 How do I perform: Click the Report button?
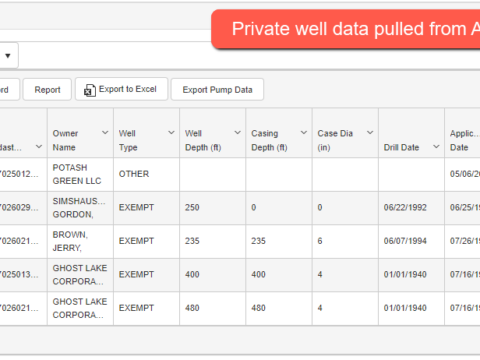pos(47,89)
